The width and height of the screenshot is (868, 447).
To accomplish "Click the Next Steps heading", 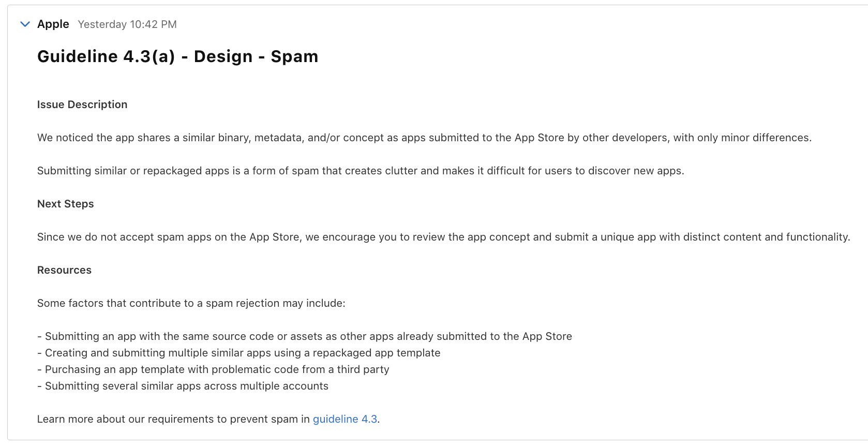I will click(66, 204).
